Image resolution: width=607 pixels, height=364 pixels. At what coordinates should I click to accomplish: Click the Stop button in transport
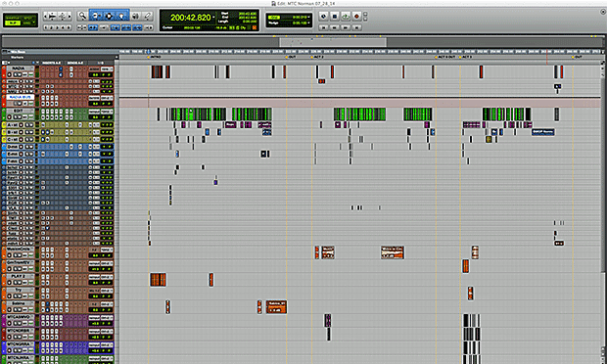(335, 17)
